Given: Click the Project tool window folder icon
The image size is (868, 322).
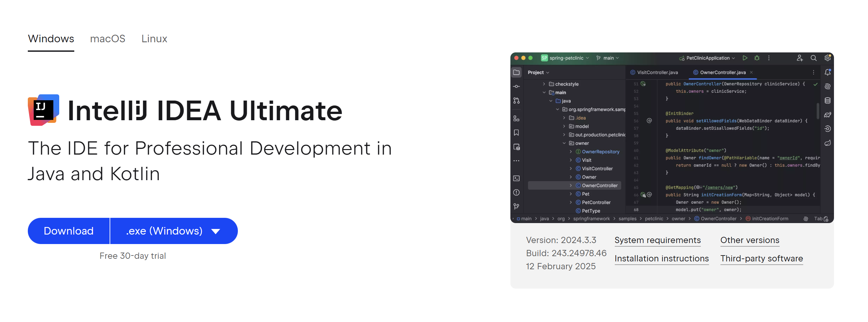Looking at the screenshot, I should coord(516,72).
